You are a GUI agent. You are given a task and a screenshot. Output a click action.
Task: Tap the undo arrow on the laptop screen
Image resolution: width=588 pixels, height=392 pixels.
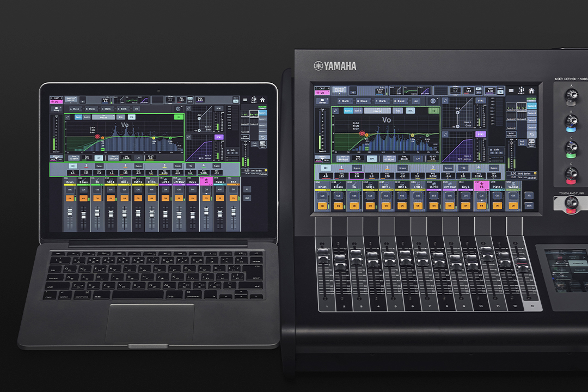263,137
